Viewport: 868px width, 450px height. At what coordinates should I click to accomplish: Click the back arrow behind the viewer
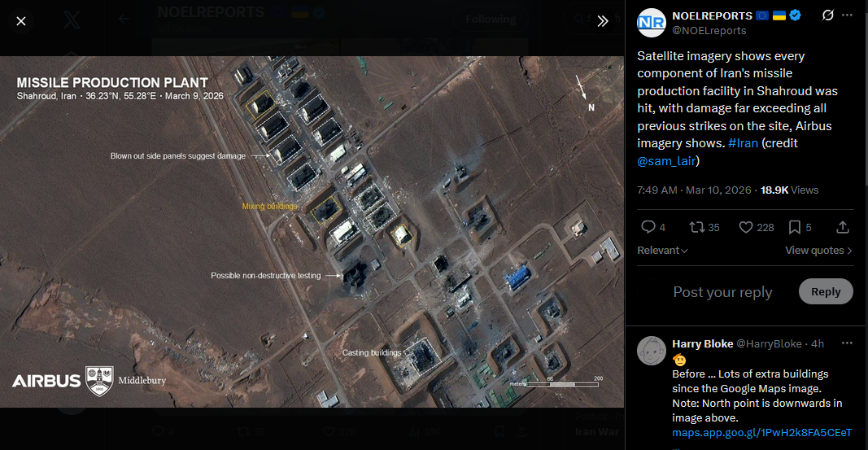tap(124, 19)
